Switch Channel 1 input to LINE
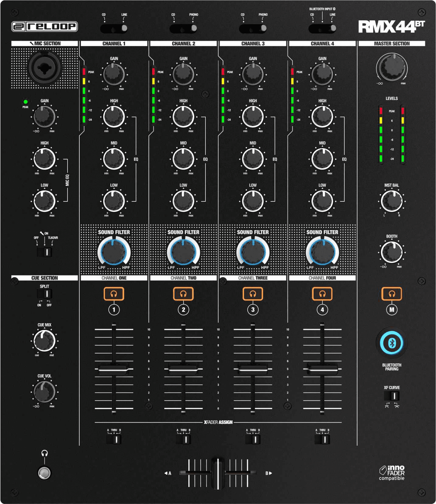Screen dimensions: 436x504 (124, 29)
